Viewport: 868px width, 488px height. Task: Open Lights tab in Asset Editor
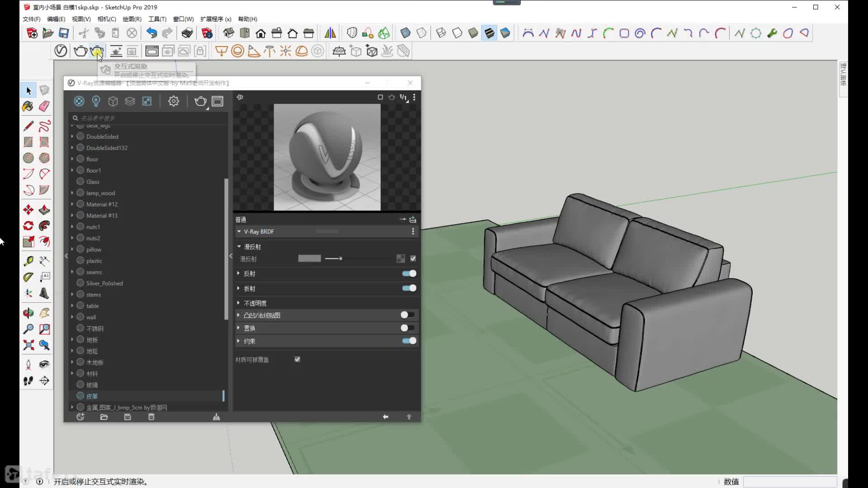96,101
